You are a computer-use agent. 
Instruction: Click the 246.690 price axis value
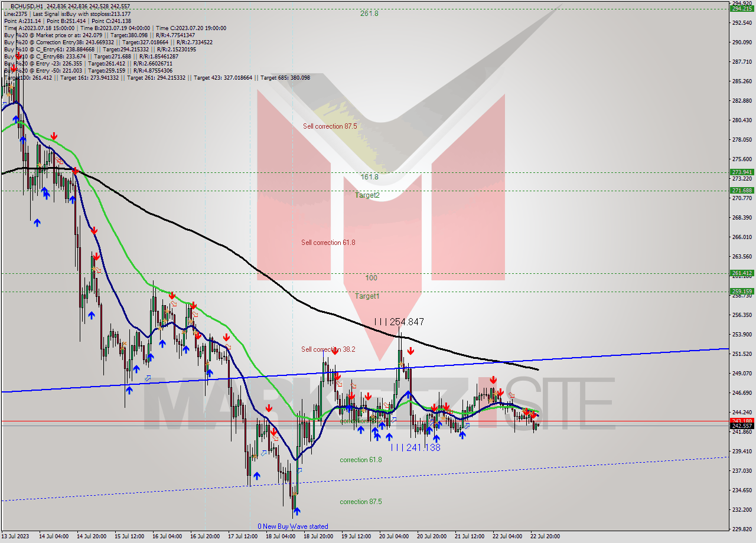[742, 392]
